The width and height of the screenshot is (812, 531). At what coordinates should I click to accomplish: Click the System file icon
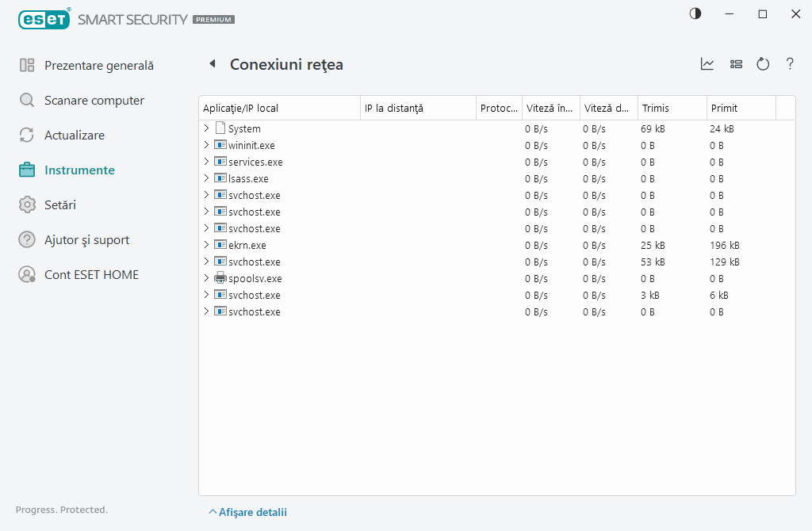pyautogui.click(x=220, y=128)
